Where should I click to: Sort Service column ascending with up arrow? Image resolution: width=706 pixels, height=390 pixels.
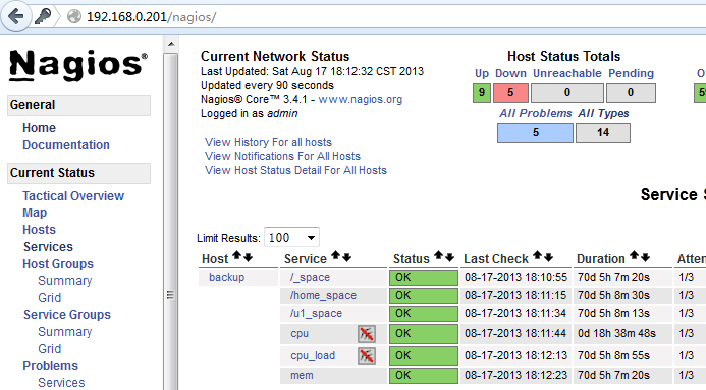click(x=335, y=255)
